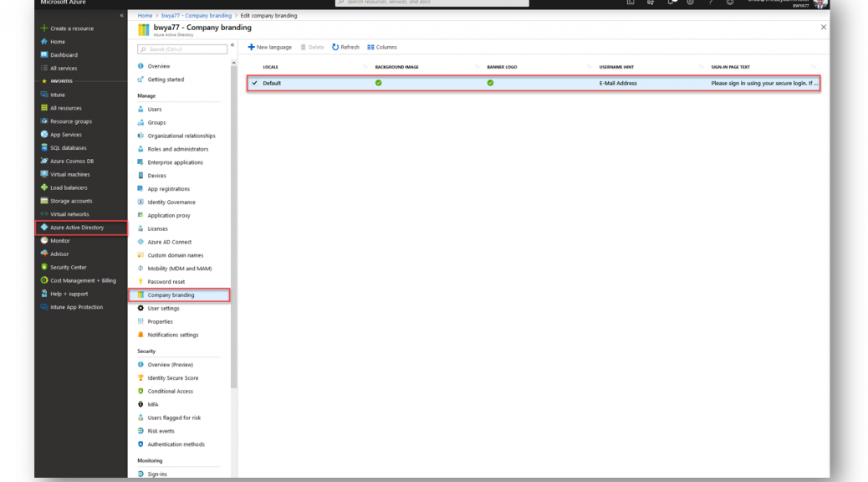This screenshot has height=482, width=868.
Task: Click the Help + support icon
Action: [44, 294]
